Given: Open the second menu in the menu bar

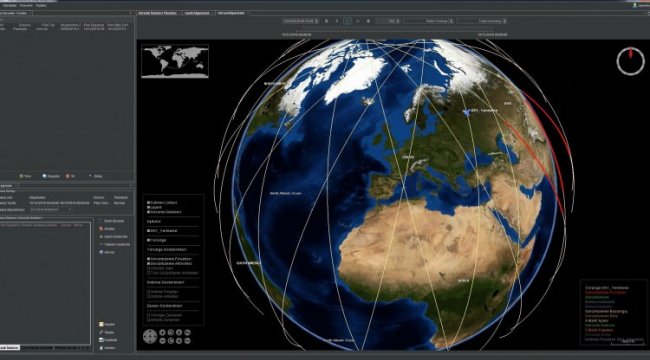Looking at the screenshot, I should [x=26, y=5].
